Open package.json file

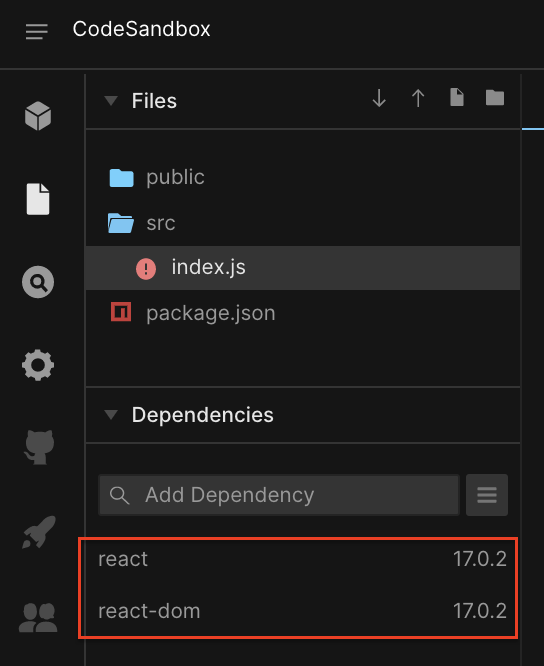pyautogui.click(x=211, y=313)
